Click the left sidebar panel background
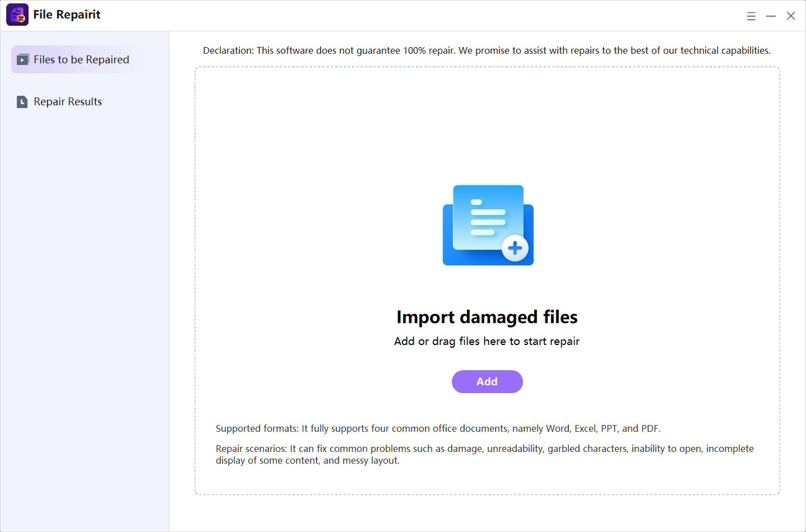Image resolution: width=806 pixels, height=532 pixels. click(x=84, y=280)
